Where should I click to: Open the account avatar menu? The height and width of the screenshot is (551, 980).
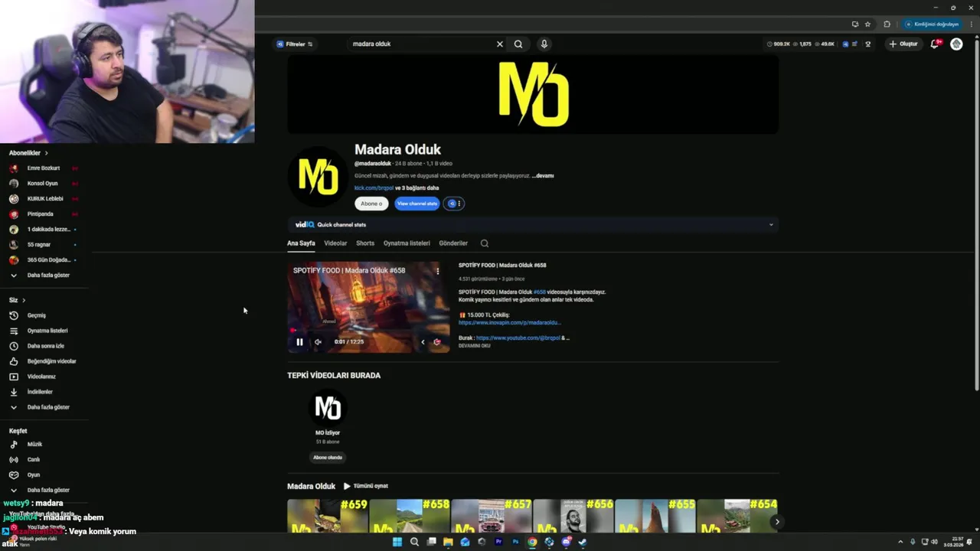956,44
